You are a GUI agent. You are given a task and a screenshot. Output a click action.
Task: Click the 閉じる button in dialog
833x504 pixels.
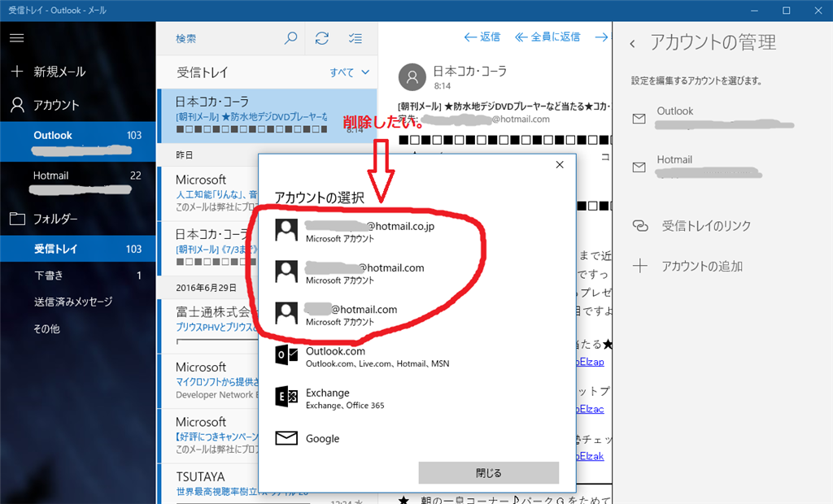(x=488, y=472)
